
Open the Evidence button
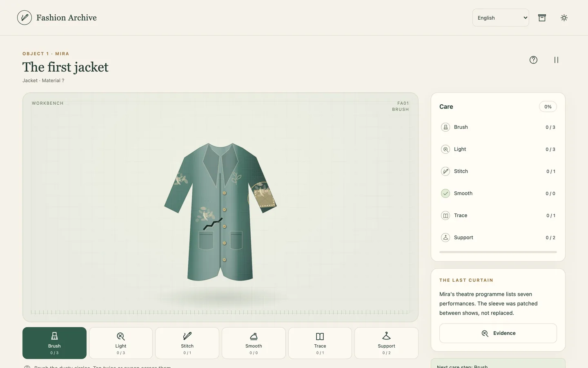coord(498,333)
